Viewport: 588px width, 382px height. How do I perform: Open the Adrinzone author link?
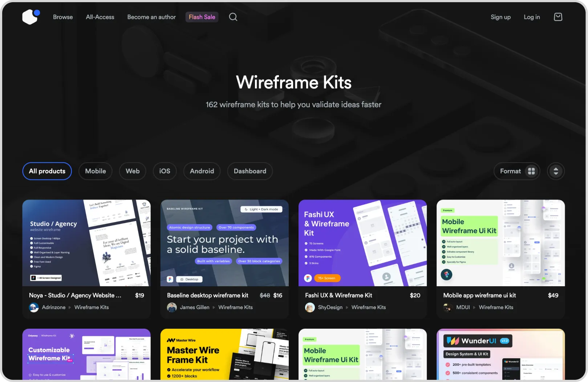point(54,307)
